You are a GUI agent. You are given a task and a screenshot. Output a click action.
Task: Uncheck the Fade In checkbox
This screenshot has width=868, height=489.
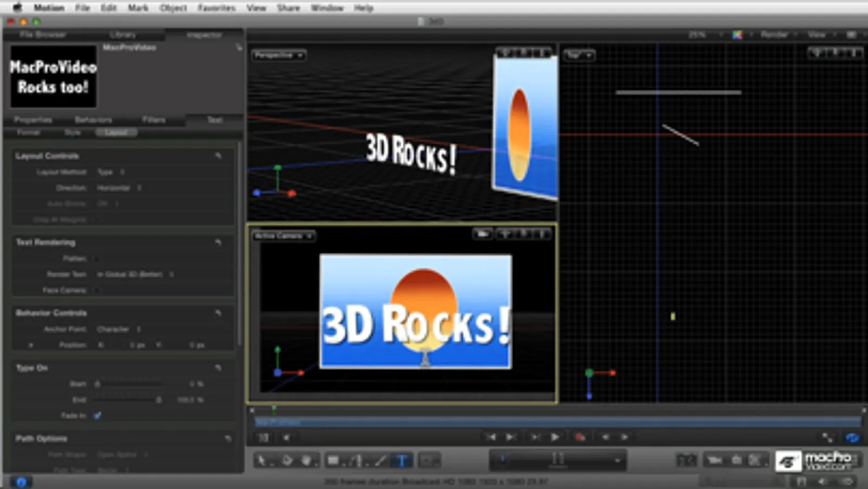coord(98,416)
